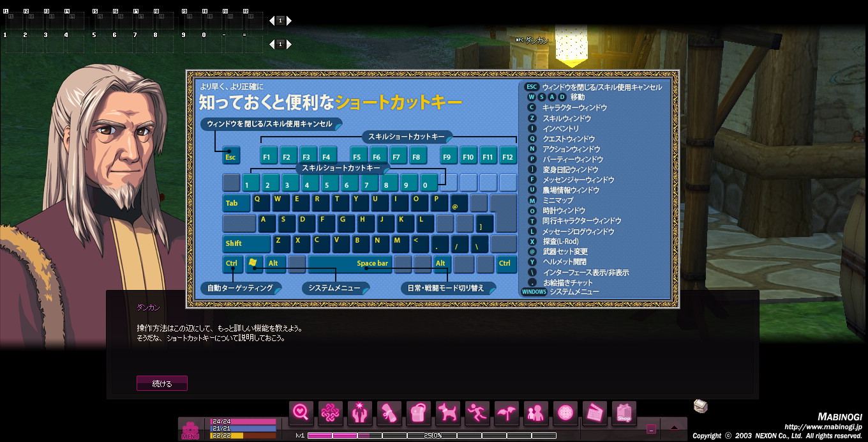The width and height of the screenshot is (868, 442).
Task: Click left arrow of the F-key hotbar page selector
Action: click(x=272, y=20)
